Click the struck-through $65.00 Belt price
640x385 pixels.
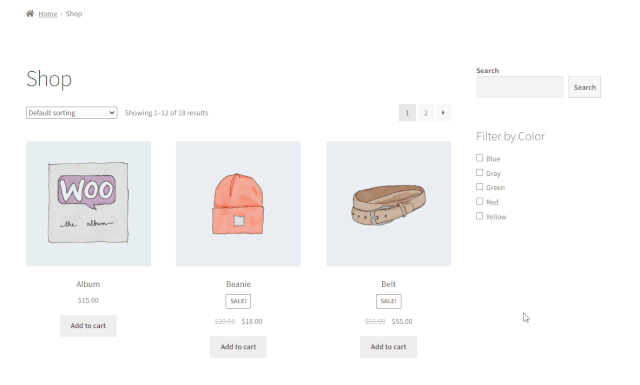375,321
